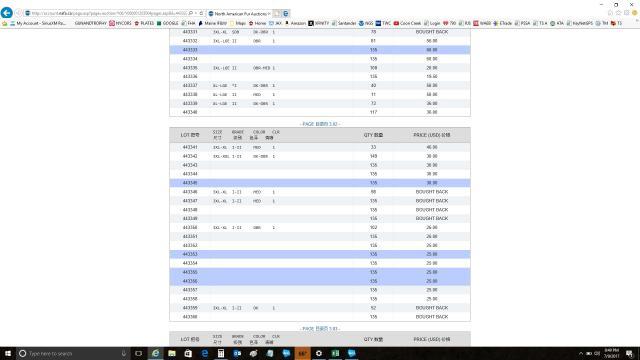Select the North American Fur Auctions tab
The image size is (640, 360).
[x=240, y=13]
